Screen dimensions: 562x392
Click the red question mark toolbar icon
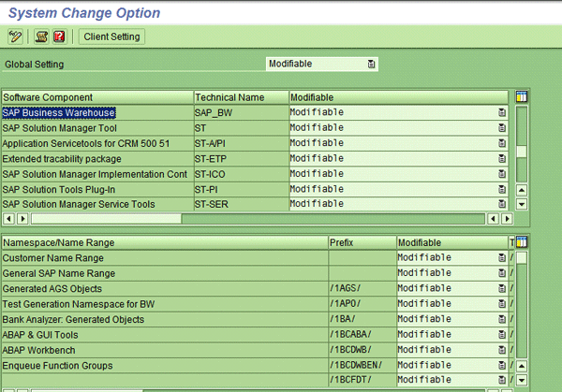point(59,36)
